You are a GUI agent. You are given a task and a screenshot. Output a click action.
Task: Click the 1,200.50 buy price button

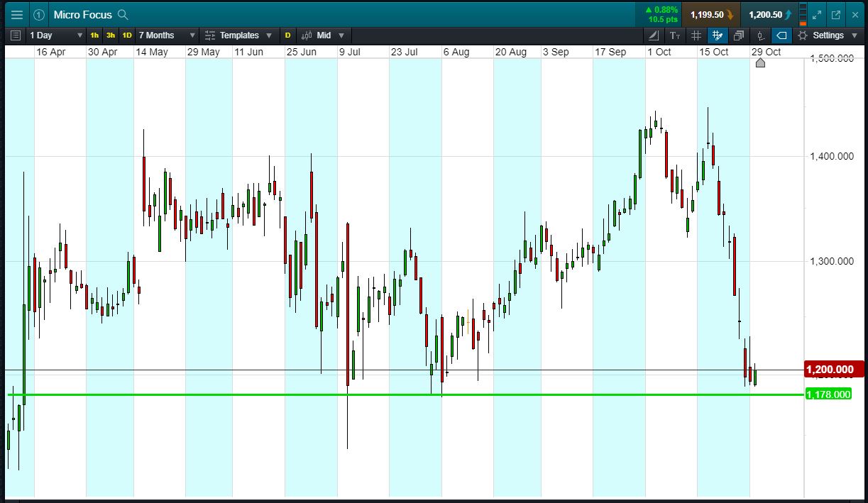769,14
